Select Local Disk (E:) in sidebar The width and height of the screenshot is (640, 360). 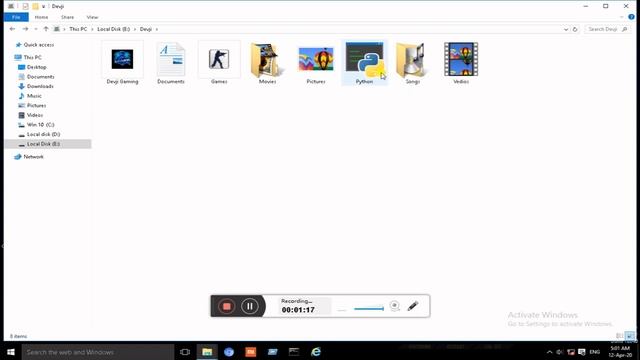tap(48, 144)
